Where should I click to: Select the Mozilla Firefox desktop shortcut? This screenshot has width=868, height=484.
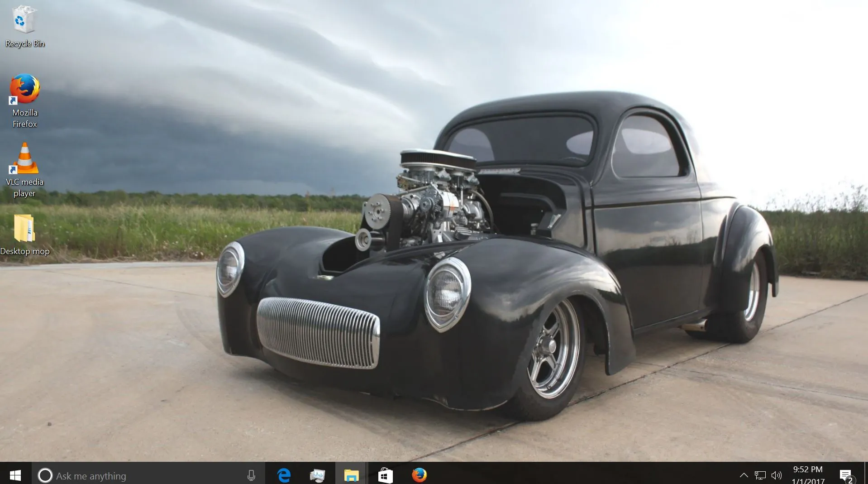point(24,101)
